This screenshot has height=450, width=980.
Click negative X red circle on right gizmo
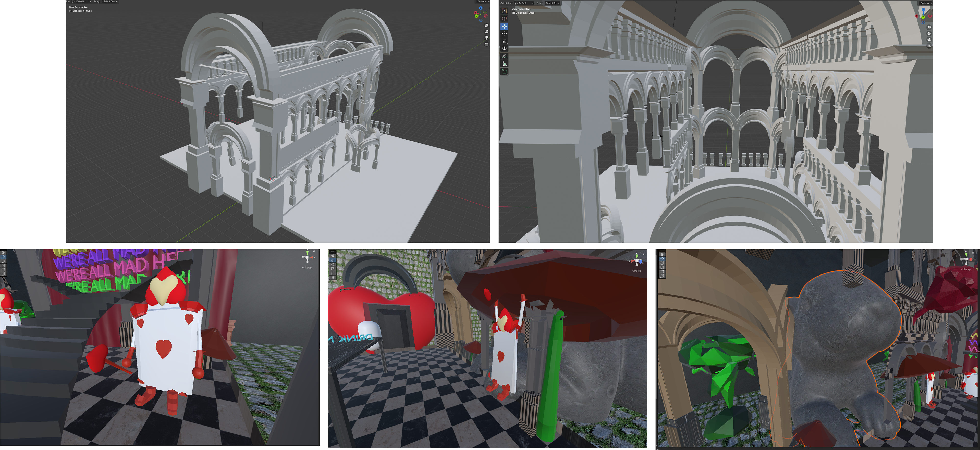click(x=930, y=16)
